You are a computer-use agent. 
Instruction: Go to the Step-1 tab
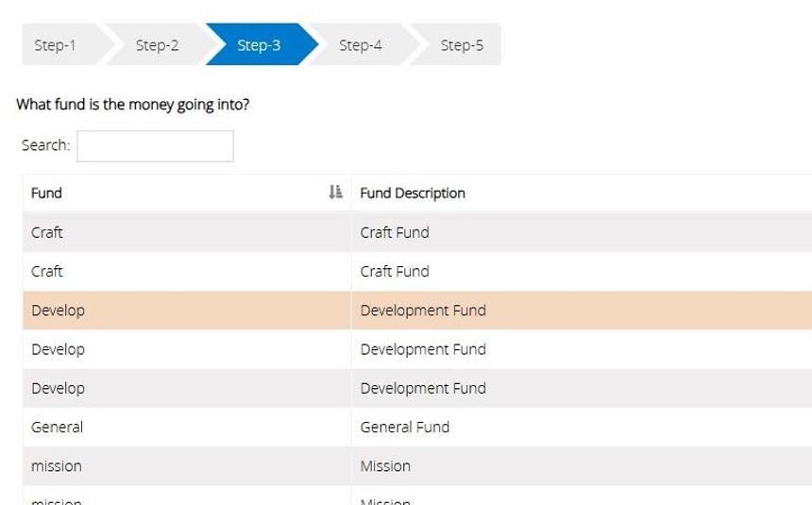coord(55,44)
